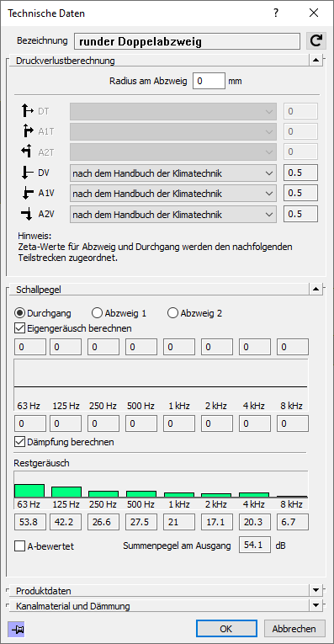Select the Abzweig 2 radio button
This screenshot has width=334, height=644.
click(172, 313)
